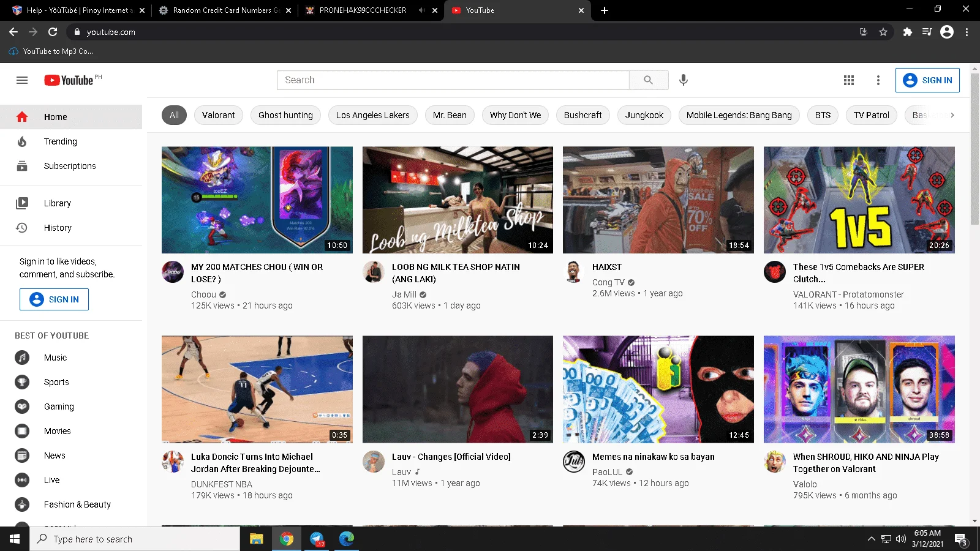980x551 pixels.
Task: Open Subscriptions in the sidebar
Action: (71, 166)
